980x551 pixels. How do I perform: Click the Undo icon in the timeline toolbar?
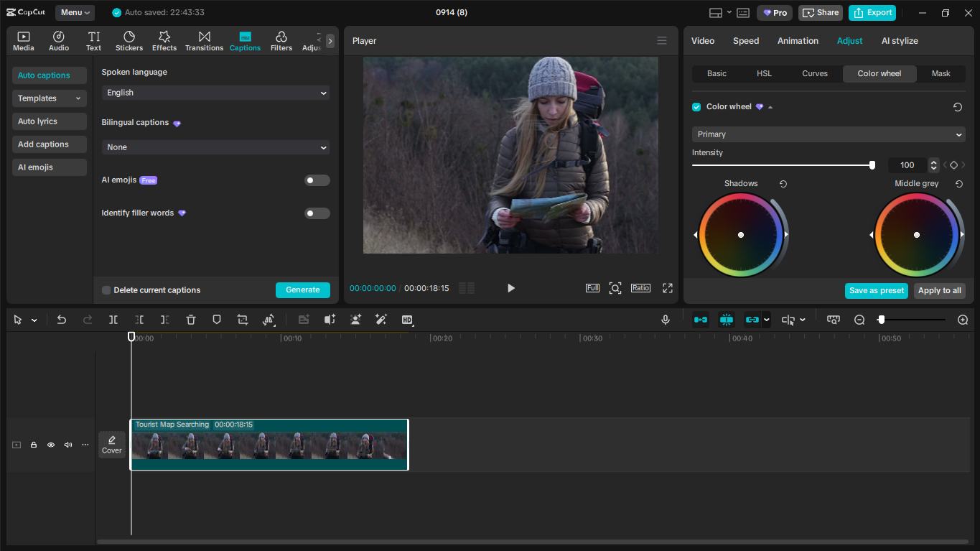61,319
